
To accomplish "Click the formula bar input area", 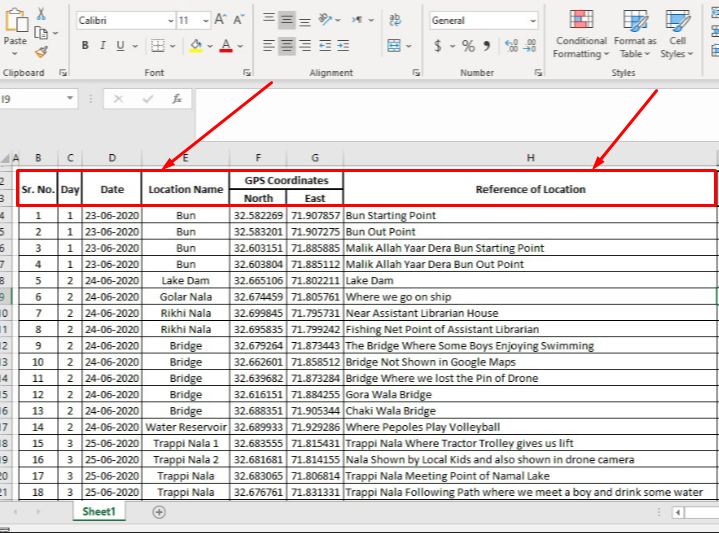I will click(457, 115).
